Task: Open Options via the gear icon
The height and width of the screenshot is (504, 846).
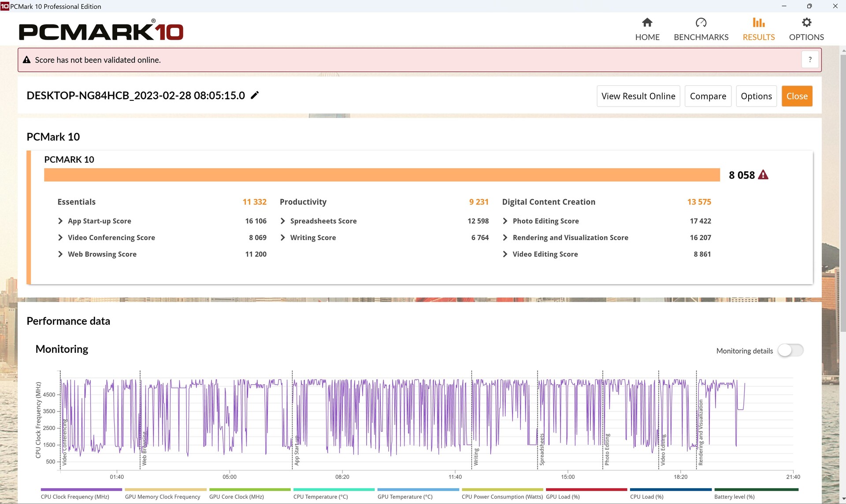Action: coord(806,22)
